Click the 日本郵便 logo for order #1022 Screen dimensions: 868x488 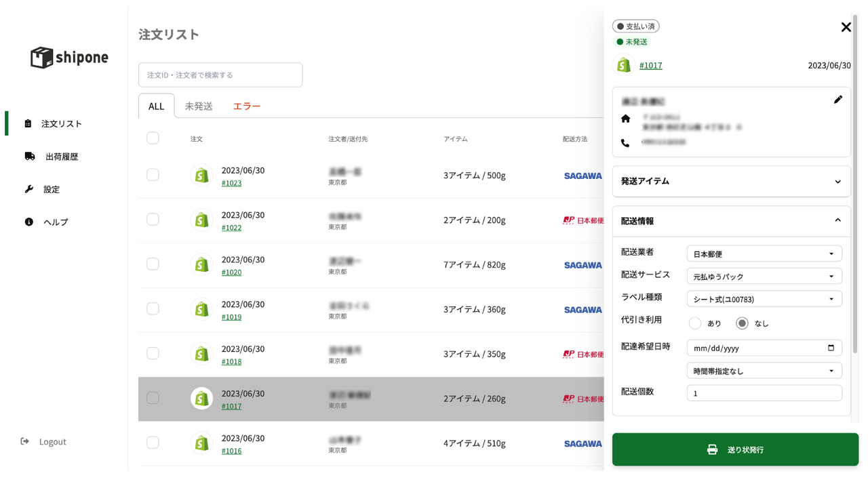pyautogui.click(x=583, y=220)
